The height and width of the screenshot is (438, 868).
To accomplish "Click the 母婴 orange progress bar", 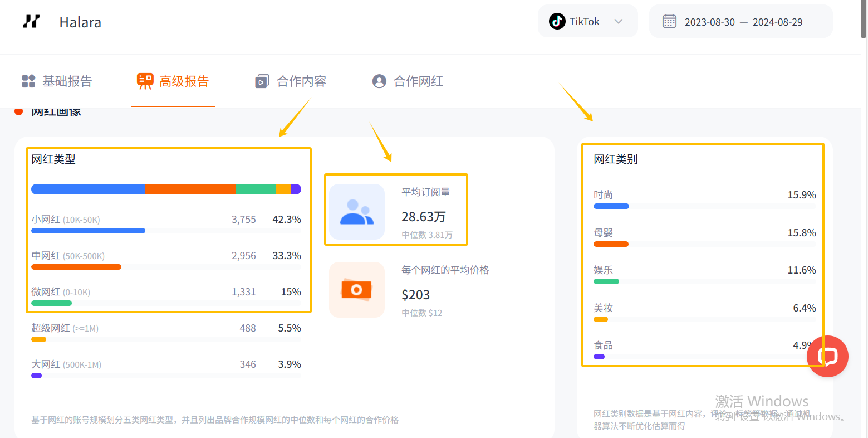I will point(611,244).
